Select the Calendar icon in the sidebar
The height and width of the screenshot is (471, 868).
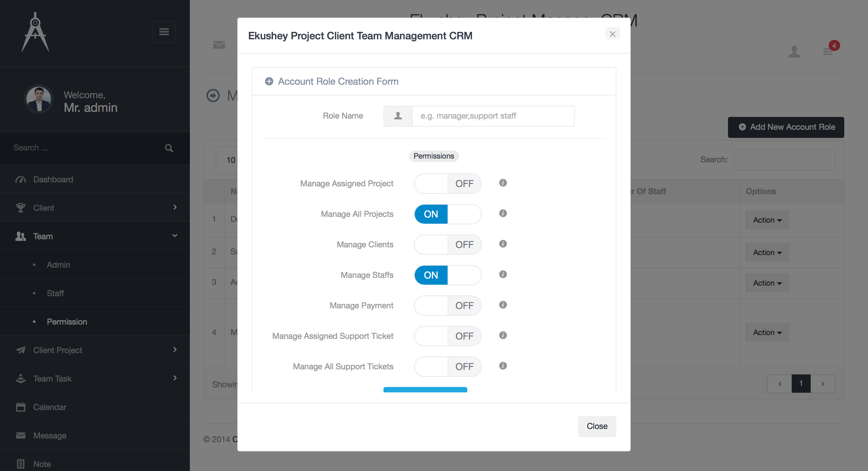point(21,407)
